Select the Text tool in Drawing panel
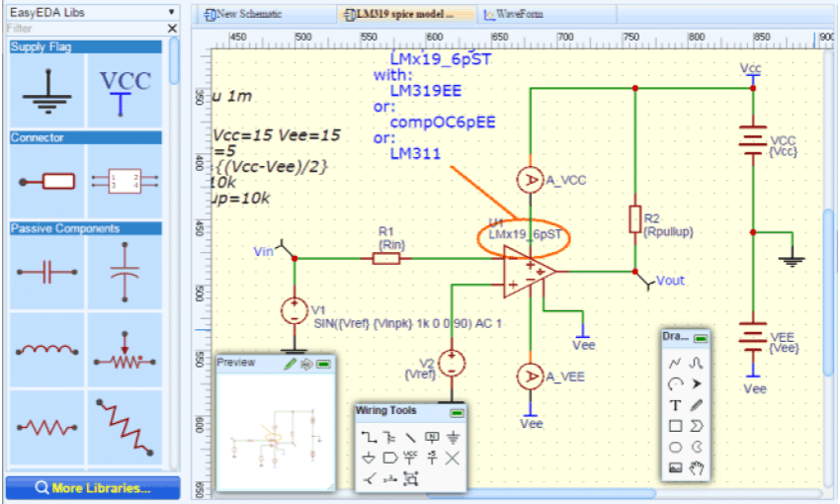The width and height of the screenshot is (840, 504). 675,405
